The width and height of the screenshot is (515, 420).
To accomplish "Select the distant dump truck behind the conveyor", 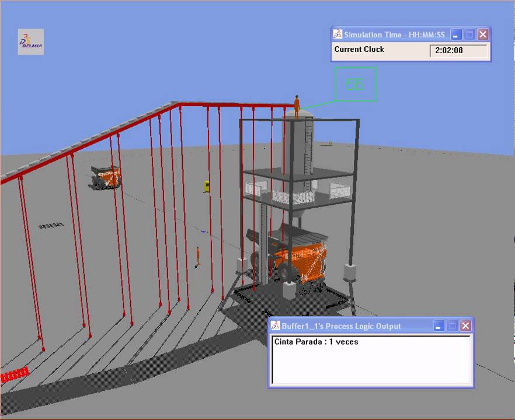I will pos(106,176).
